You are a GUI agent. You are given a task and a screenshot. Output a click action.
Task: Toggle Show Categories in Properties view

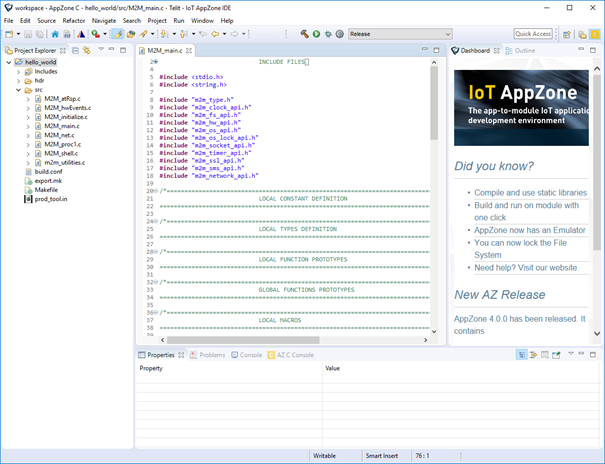point(521,355)
